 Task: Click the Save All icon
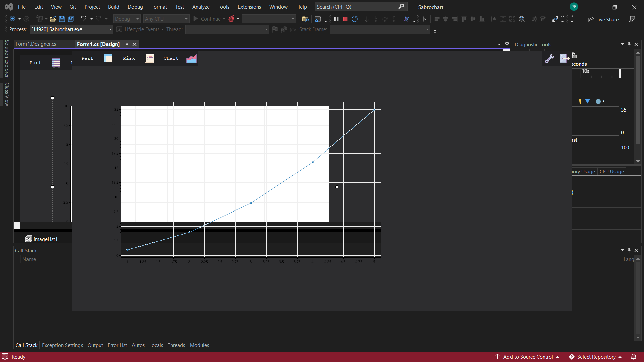(x=71, y=19)
